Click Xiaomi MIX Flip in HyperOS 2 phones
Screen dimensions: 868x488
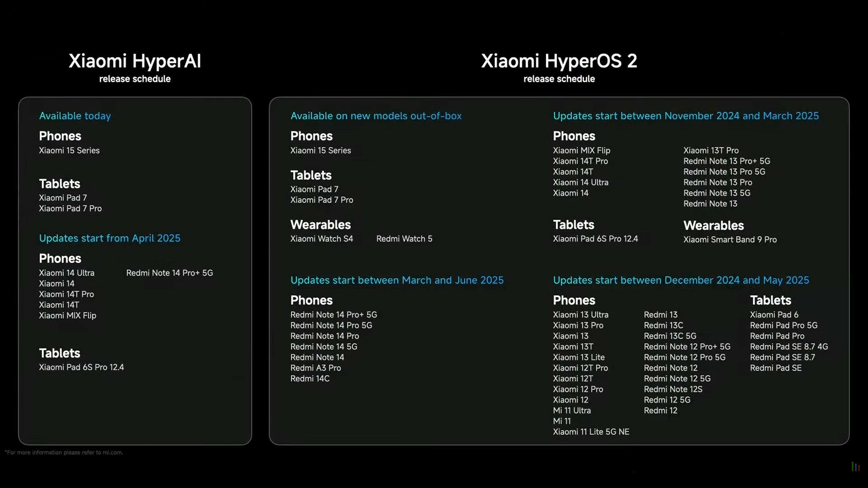pos(581,150)
